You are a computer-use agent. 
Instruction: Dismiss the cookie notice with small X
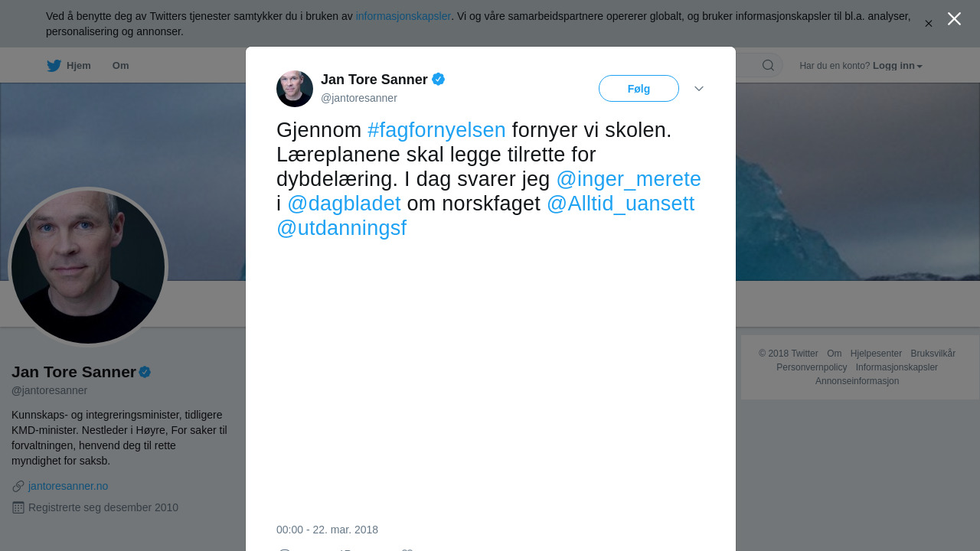tap(929, 24)
